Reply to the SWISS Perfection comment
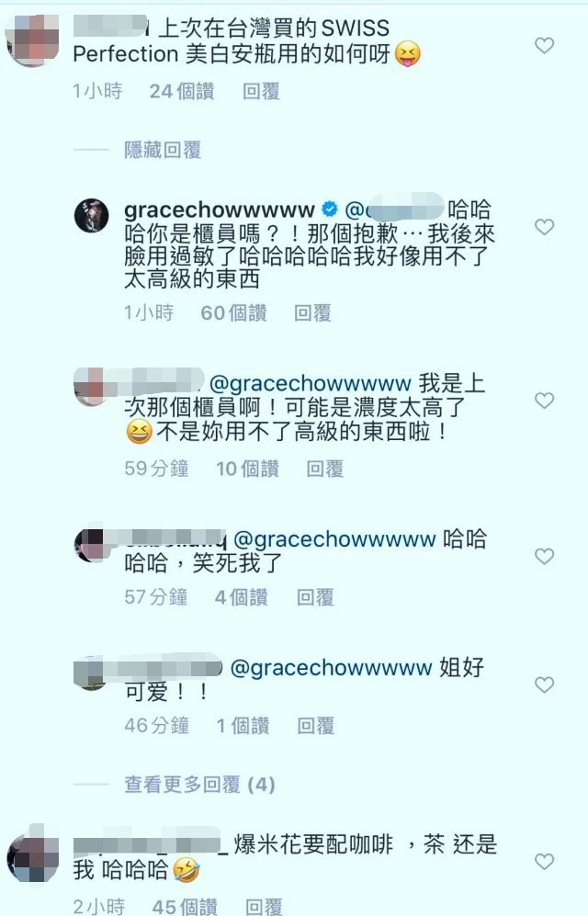588x916 pixels. pyautogui.click(x=261, y=91)
